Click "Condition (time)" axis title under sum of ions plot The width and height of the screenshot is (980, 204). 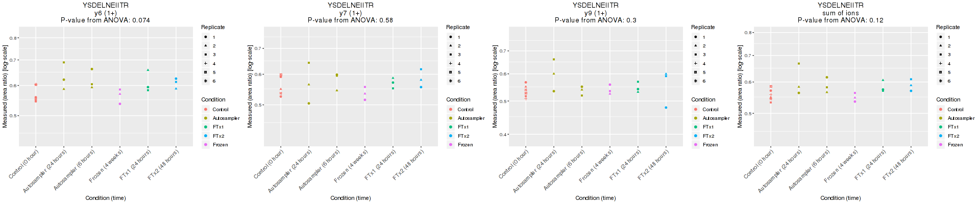tap(840, 198)
